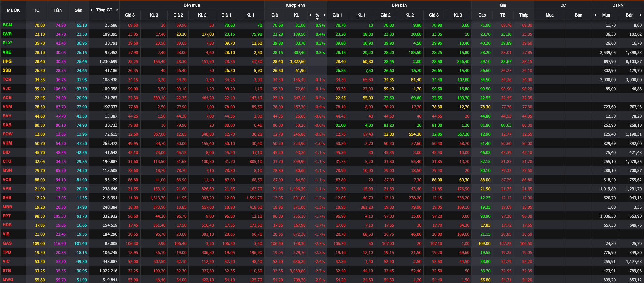Click SHB bid volume 1,613,70
This screenshot has width=644, height=283.
tap(158, 198)
